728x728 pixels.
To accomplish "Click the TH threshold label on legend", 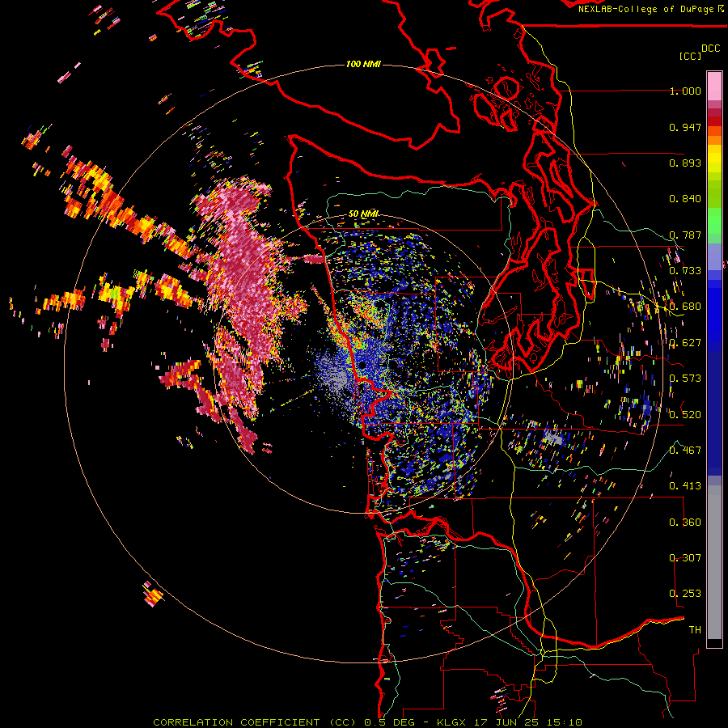I will 695,630.
